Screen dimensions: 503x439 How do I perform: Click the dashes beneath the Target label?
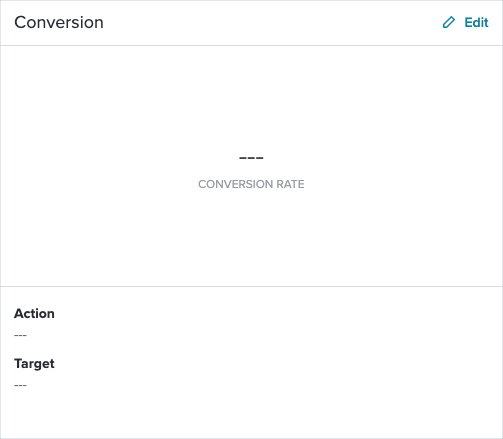20,385
